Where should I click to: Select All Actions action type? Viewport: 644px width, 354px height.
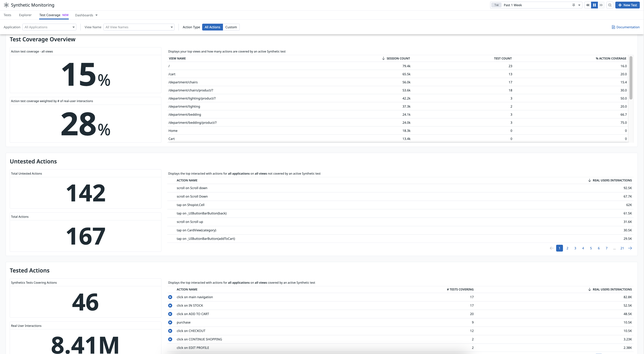(212, 27)
